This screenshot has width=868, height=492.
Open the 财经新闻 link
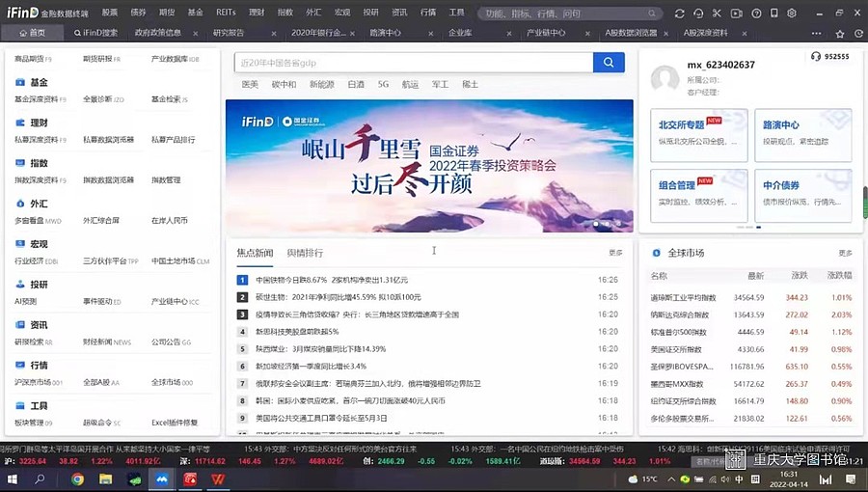107,342
